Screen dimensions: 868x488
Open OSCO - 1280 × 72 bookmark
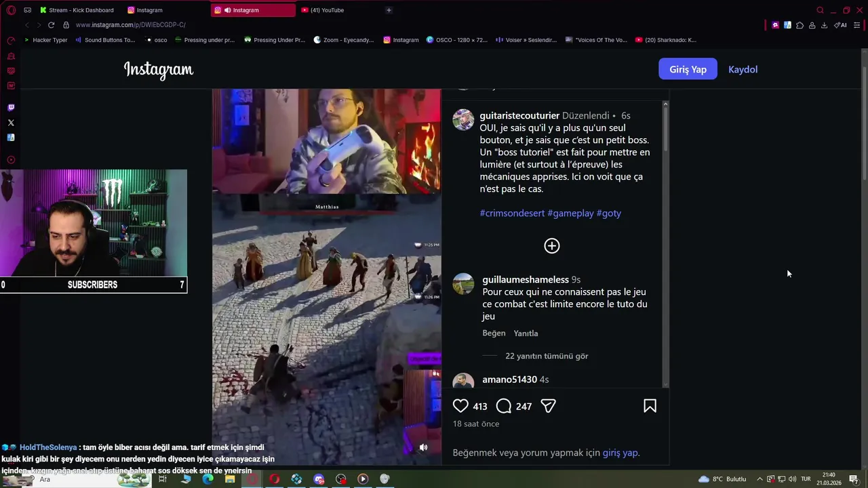coord(456,40)
